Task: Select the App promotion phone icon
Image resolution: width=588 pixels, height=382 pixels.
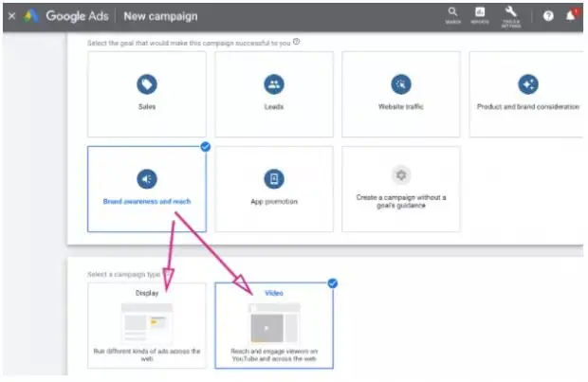Action: [274, 178]
